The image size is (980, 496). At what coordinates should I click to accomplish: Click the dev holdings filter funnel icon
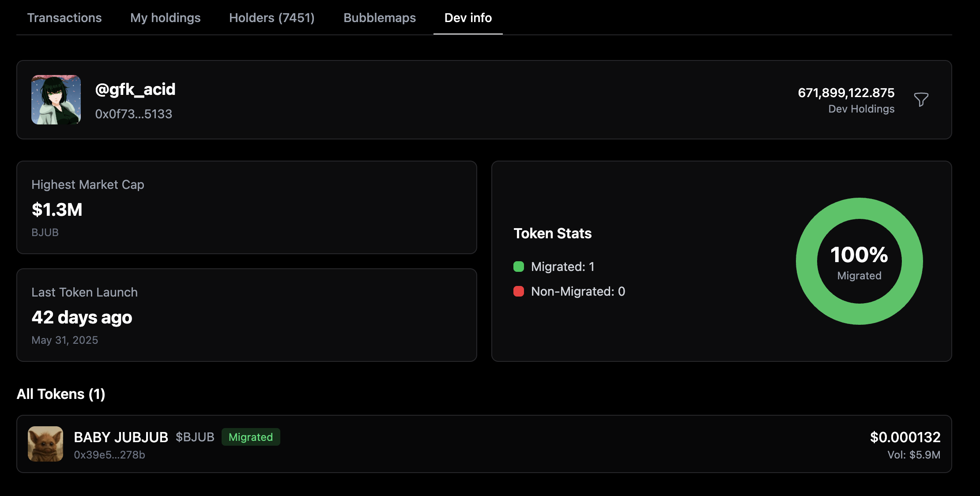921,100
